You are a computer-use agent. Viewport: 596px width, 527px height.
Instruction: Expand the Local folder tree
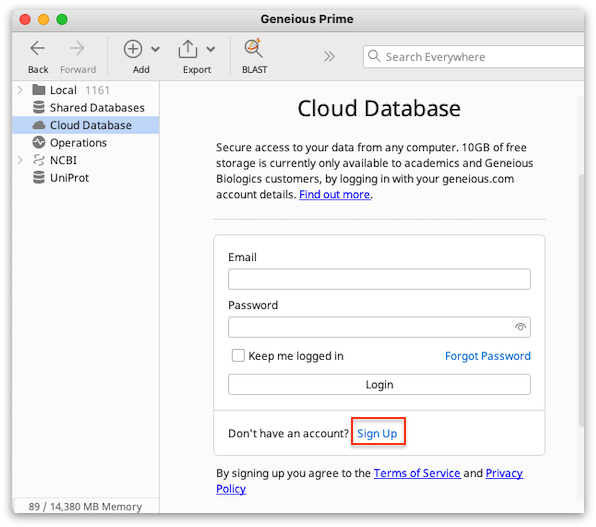20,90
